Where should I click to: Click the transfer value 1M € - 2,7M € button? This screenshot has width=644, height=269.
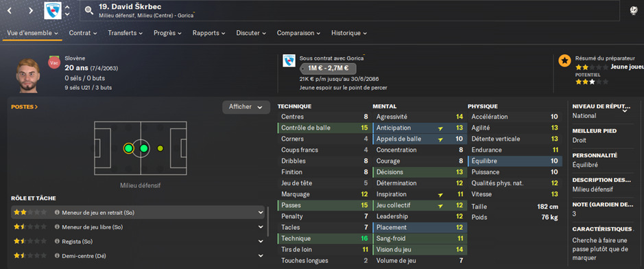pos(328,69)
